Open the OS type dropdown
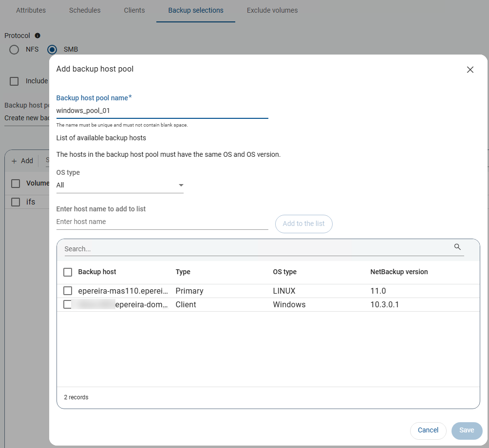This screenshot has height=448, width=489. click(120, 185)
